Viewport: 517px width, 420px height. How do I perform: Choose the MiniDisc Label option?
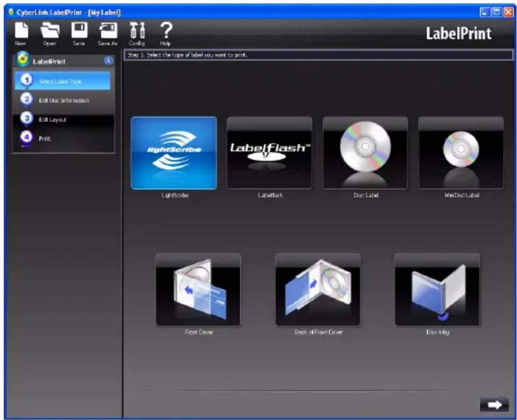(461, 153)
